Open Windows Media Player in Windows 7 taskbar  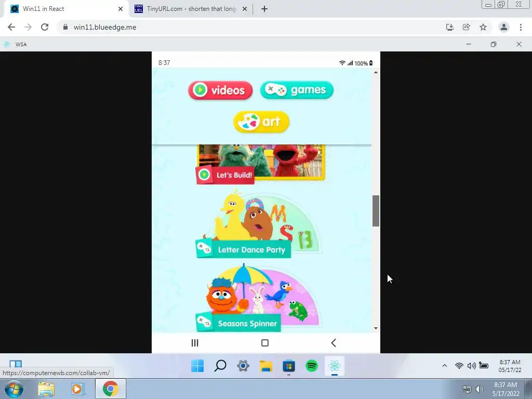tap(77, 389)
